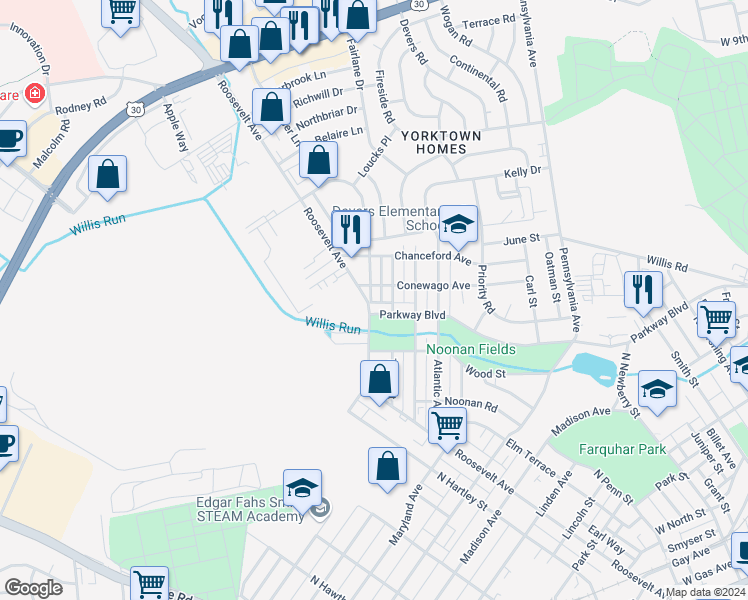Open shopping bag marker west of Noonan Fields
748x600 pixels.
point(379,380)
